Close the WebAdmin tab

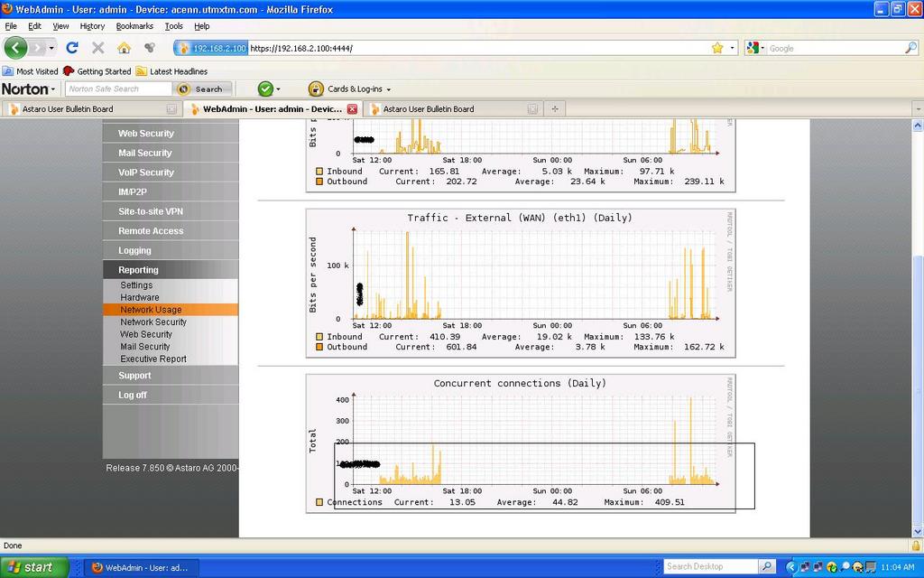352,109
